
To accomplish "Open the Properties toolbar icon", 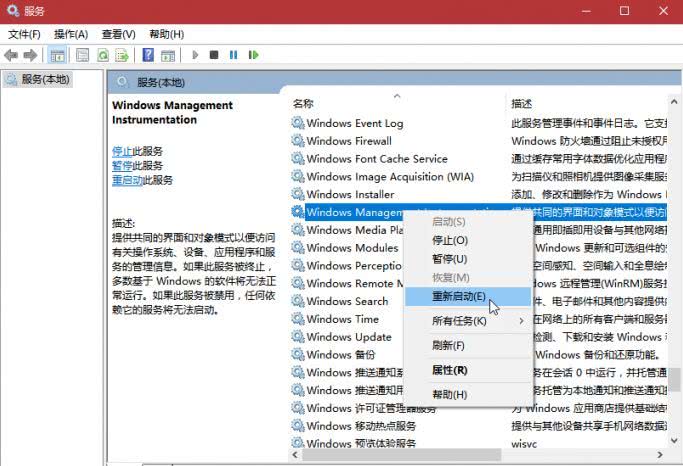I will coord(82,55).
